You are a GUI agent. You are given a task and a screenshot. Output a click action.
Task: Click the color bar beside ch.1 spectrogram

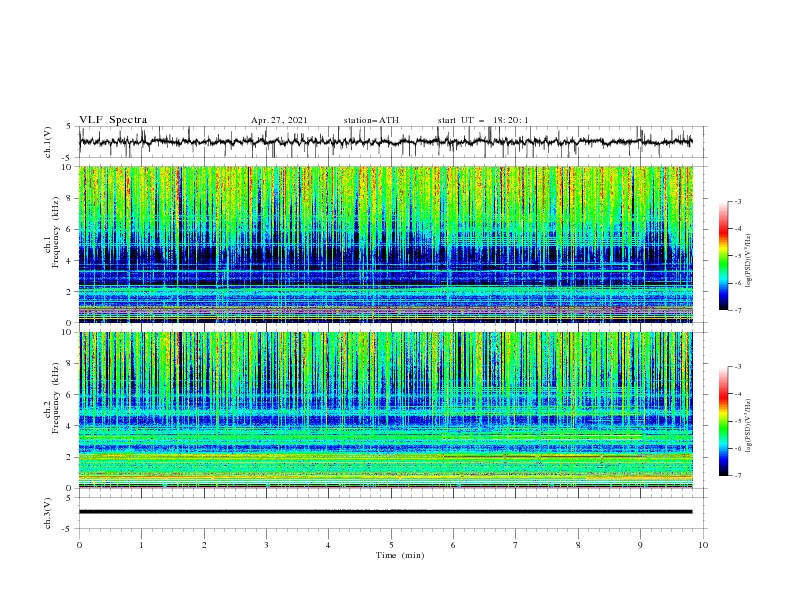[724, 256]
